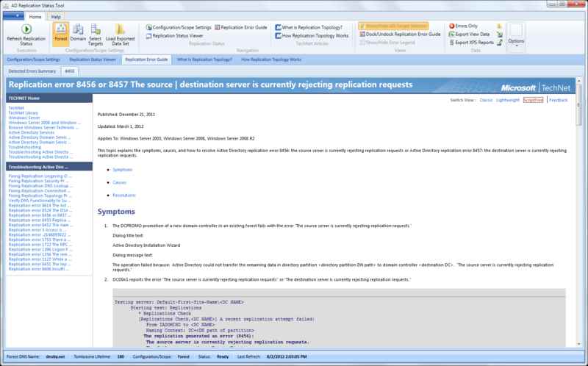Viewport: 588px width, 366px height.
Task: Select the Forest scope button
Action: coord(60,34)
